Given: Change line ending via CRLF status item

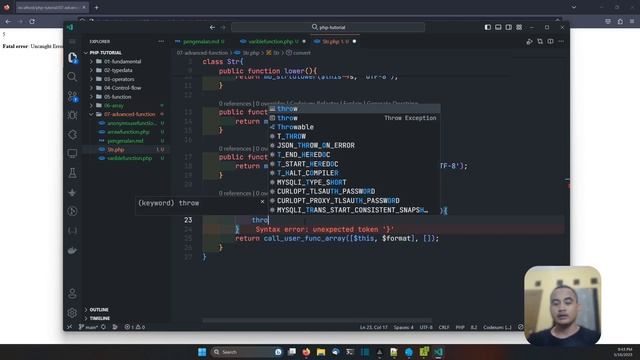Looking at the screenshot, I should click(444, 327).
